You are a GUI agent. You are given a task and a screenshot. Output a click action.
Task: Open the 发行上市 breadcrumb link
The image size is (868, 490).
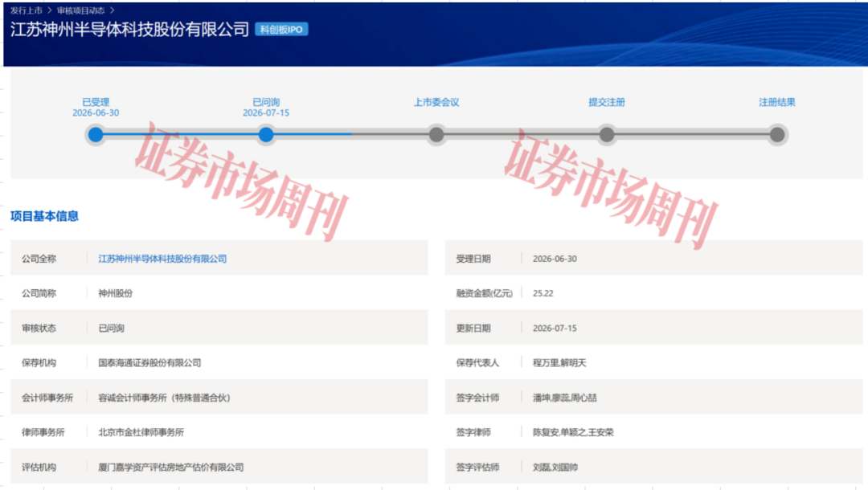click(x=26, y=10)
